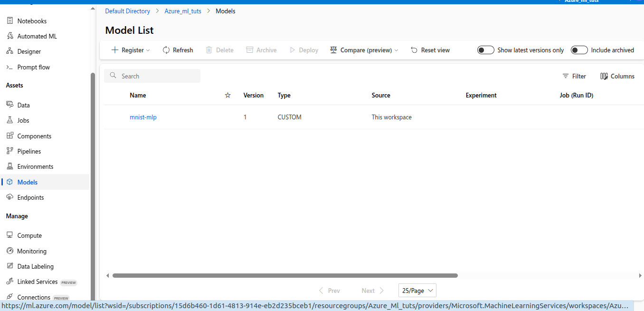Click inside the model Search box
Viewport: 644px width, 311px height.
(x=152, y=76)
